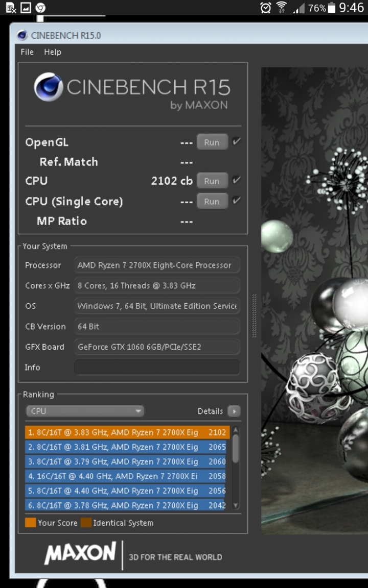Toggle the CPU (Single Core) checkbox

tap(236, 200)
